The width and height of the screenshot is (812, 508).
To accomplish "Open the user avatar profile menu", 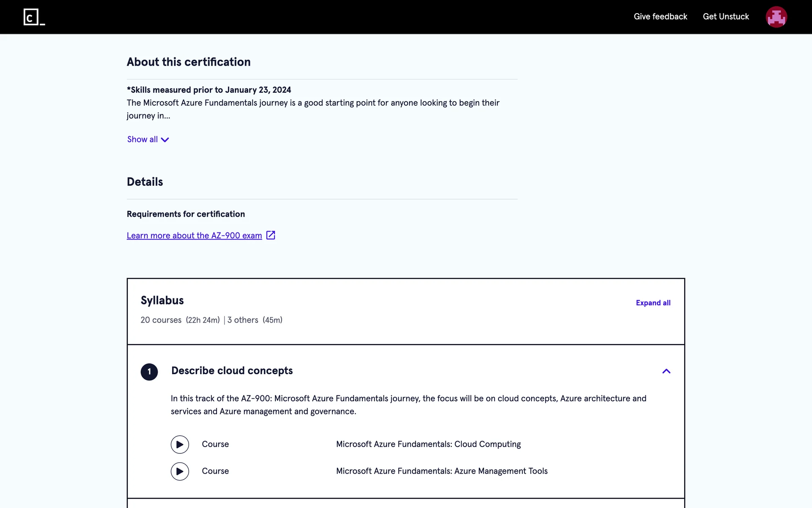I will point(776,17).
